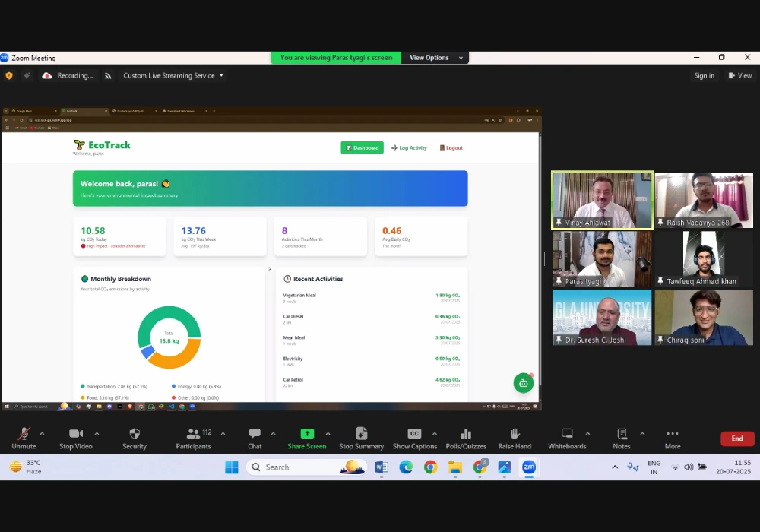Click the green Share Screen icon
Viewport: 760px width, 532px height.
click(x=307, y=434)
